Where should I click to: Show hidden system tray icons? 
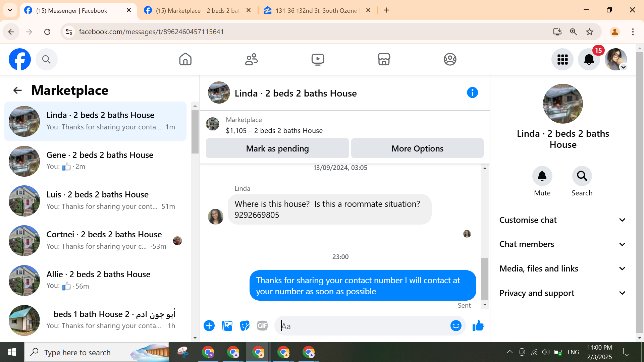click(509, 352)
